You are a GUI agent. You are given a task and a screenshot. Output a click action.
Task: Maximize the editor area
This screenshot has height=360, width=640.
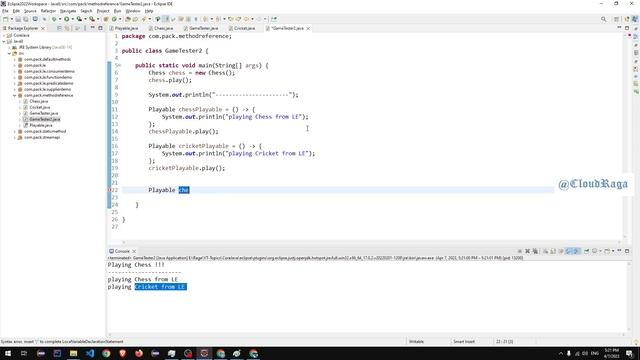(x=627, y=28)
